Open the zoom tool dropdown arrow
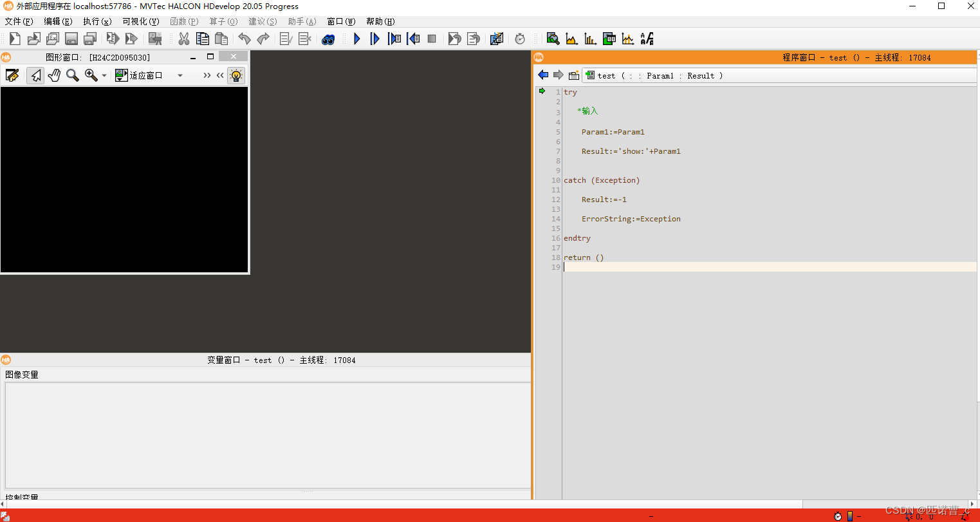 coord(103,75)
